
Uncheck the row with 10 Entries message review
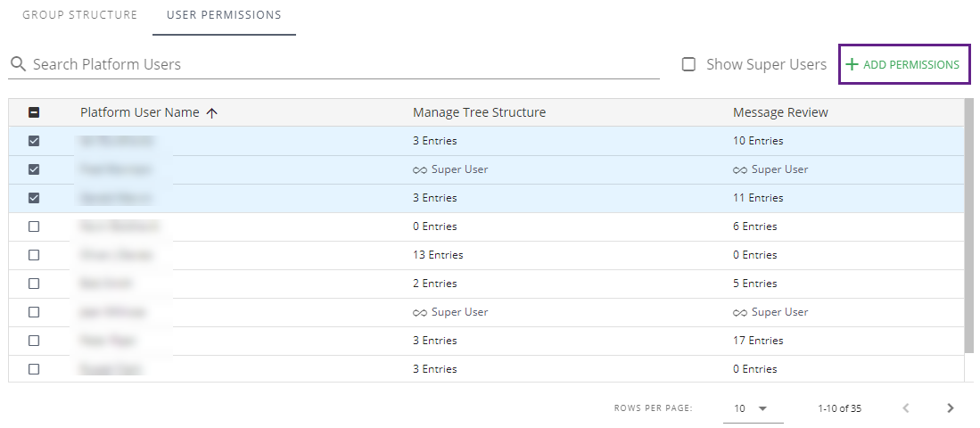pos(35,141)
